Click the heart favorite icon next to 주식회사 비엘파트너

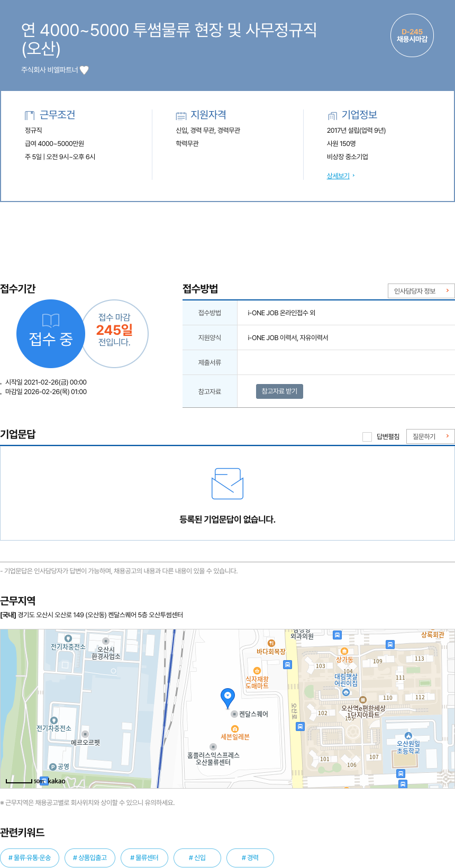84,70
